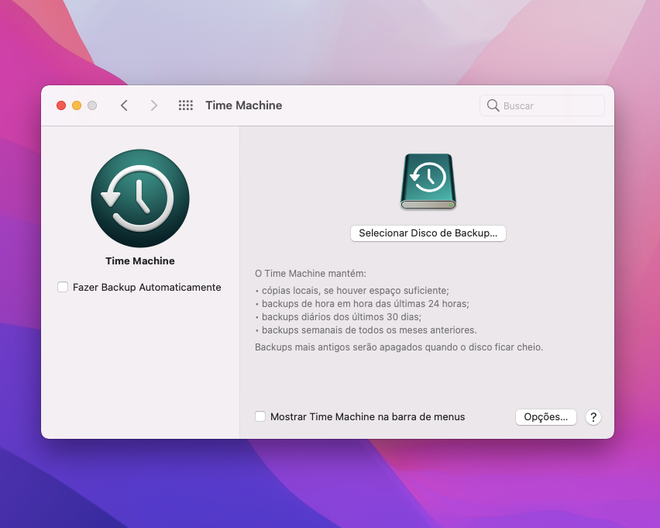Open help with the question mark button
The height and width of the screenshot is (528, 660).
point(593,417)
